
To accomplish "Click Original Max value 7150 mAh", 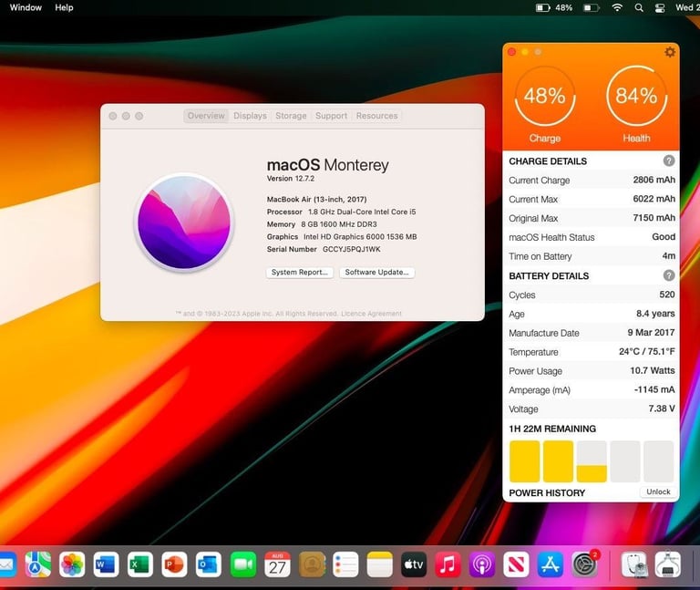I will [x=654, y=218].
